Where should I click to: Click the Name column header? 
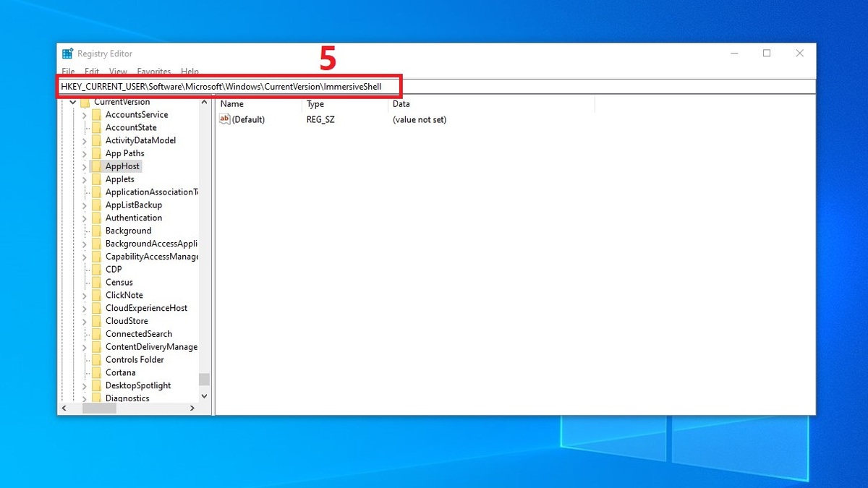253,103
